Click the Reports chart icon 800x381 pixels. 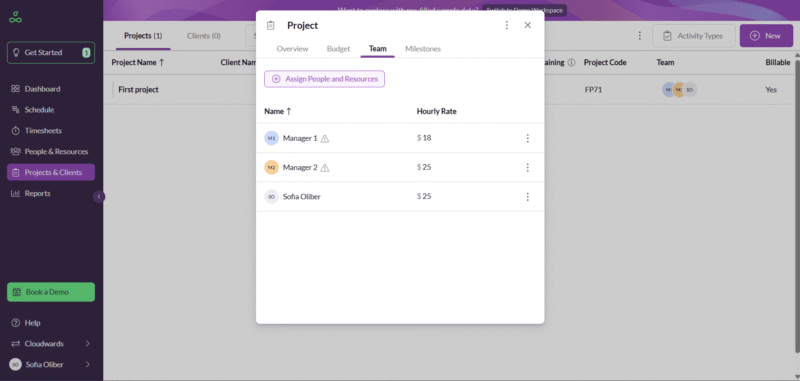(15, 193)
